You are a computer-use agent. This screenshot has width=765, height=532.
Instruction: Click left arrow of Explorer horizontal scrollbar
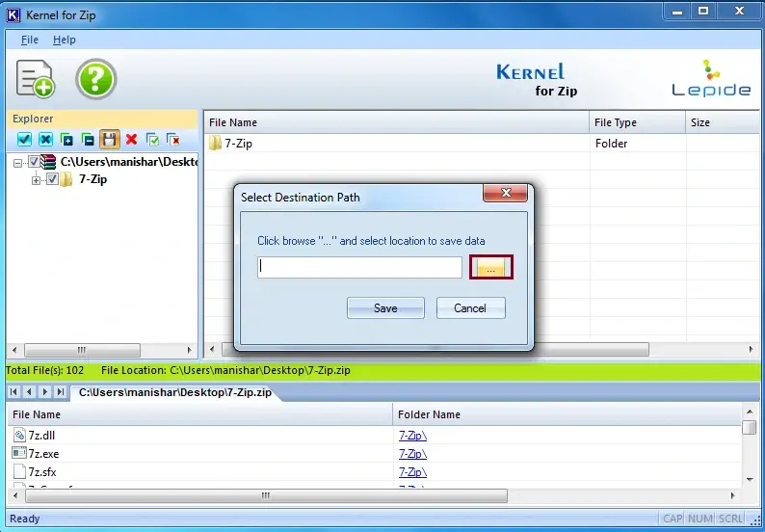click(x=14, y=350)
